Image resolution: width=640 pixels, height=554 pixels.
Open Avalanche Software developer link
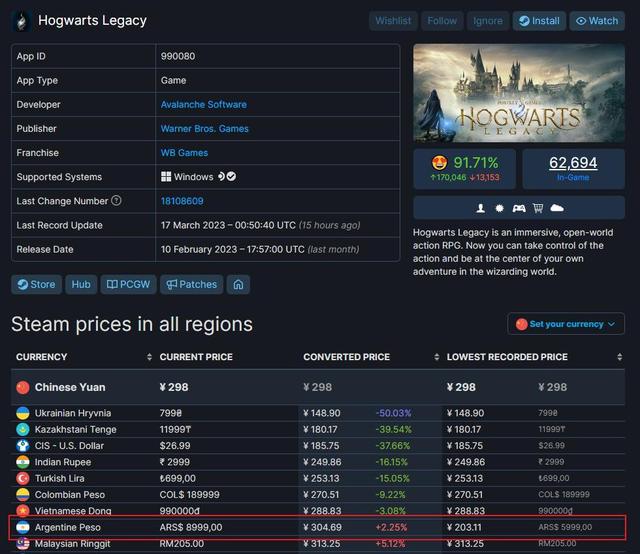(x=203, y=104)
